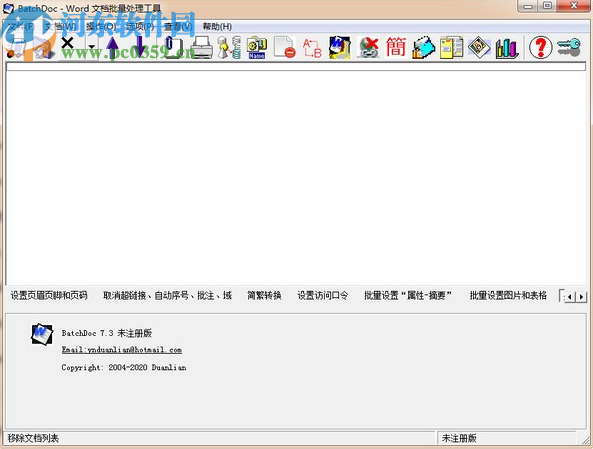Open the 查看(V) menu
The height and width of the screenshot is (449, 593).
[178, 26]
